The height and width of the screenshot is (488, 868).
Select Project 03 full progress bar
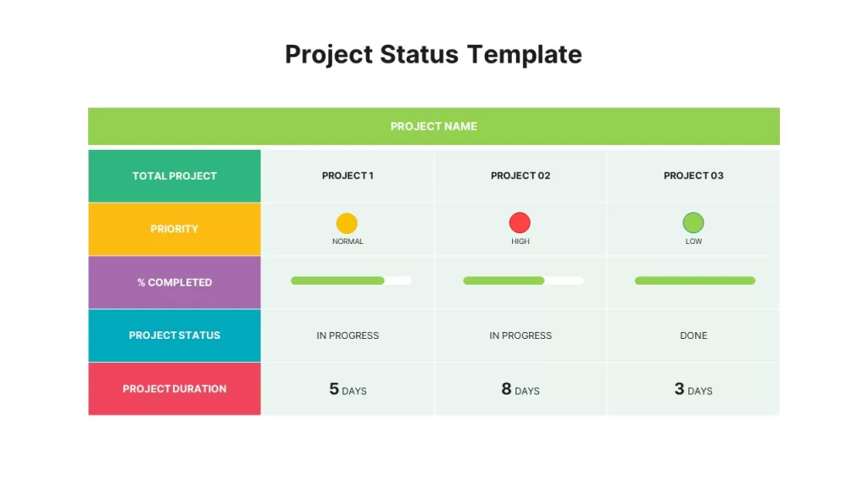(x=695, y=280)
